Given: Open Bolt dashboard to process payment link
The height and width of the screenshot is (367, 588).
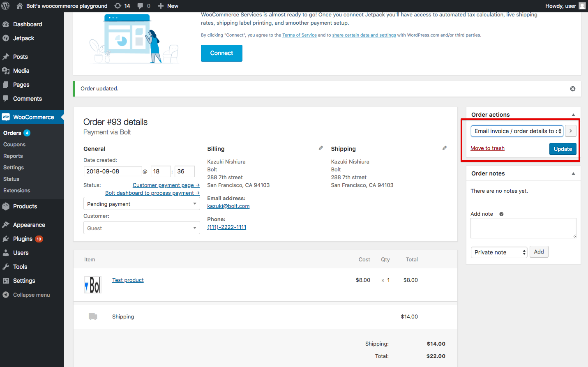Looking at the screenshot, I should click(x=152, y=193).
